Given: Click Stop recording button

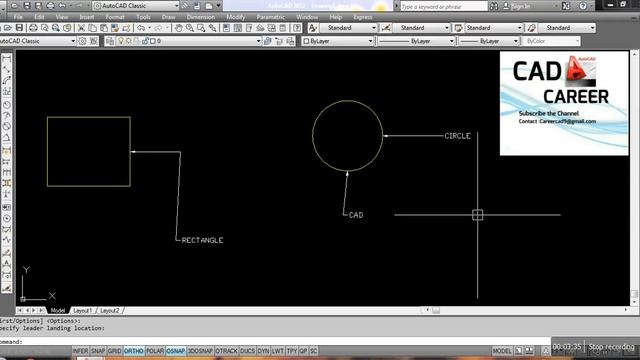Looking at the screenshot, I should tap(611, 347).
